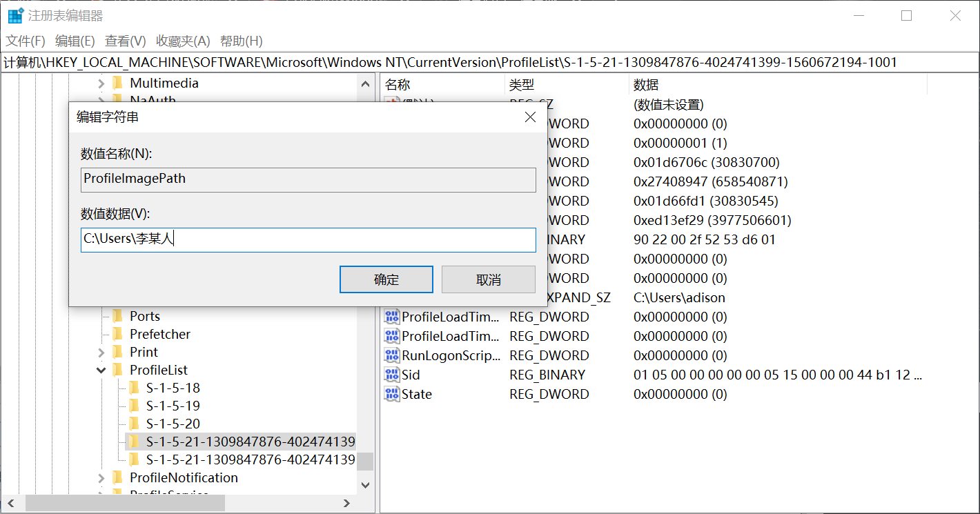Sort by the 数据 column header

(646, 85)
